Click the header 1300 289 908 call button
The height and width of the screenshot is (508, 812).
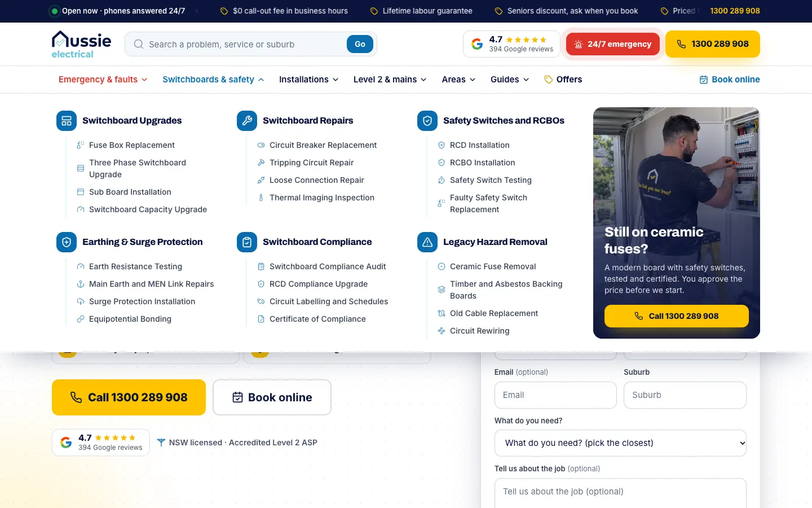[x=713, y=44]
